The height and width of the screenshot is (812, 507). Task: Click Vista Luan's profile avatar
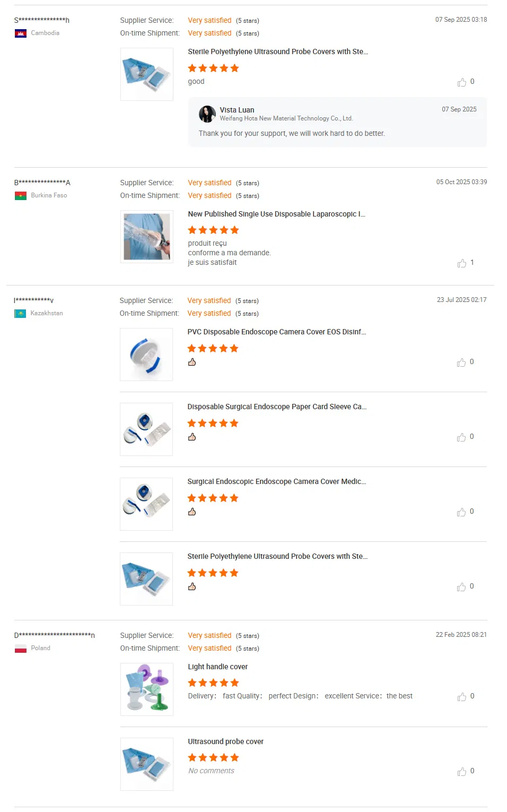pos(207,114)
